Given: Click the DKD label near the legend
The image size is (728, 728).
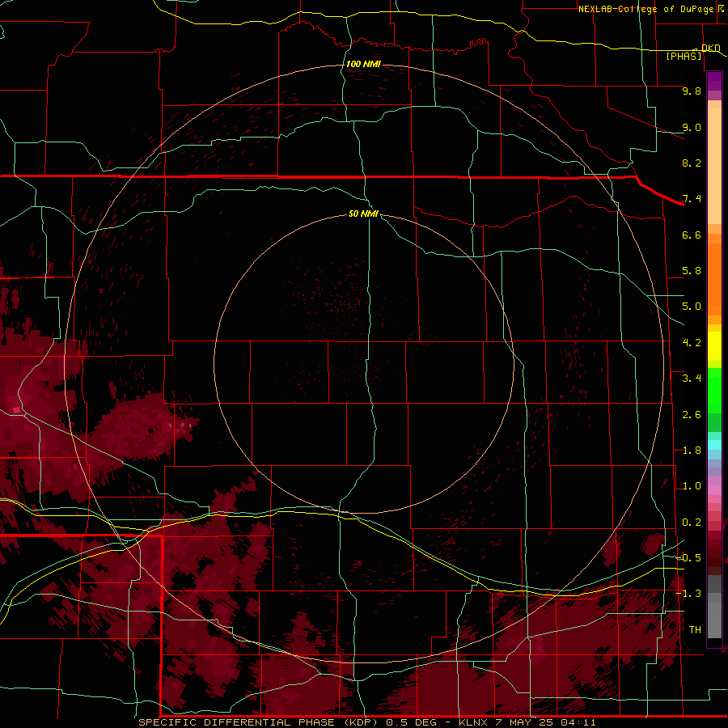Looking at the screenshot, I should 710,48.
